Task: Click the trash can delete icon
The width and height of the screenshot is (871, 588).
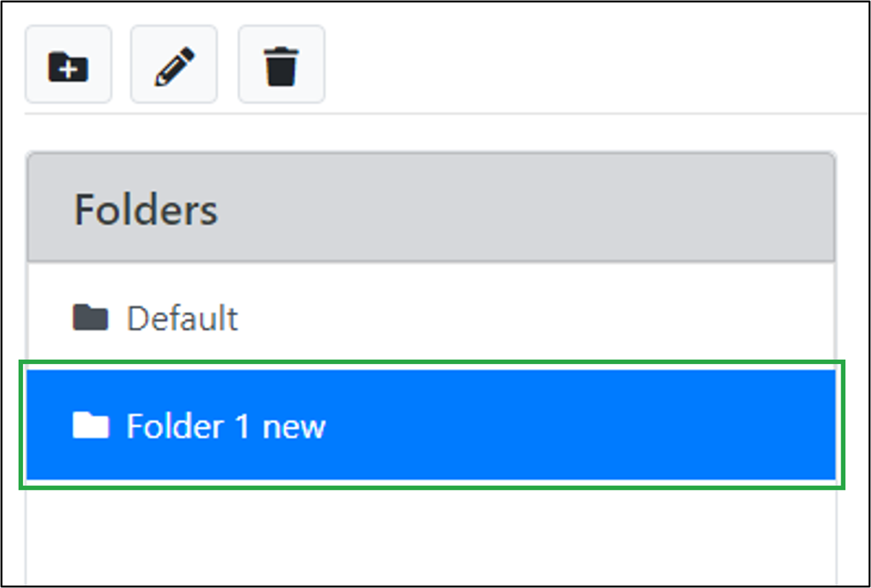Action: pyautogui.click(x=281, y=65)
